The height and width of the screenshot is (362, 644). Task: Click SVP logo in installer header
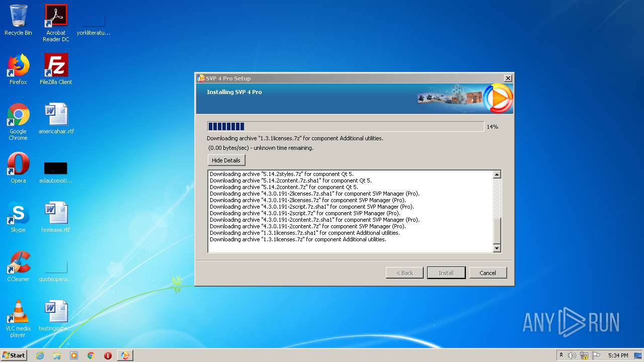498,99
